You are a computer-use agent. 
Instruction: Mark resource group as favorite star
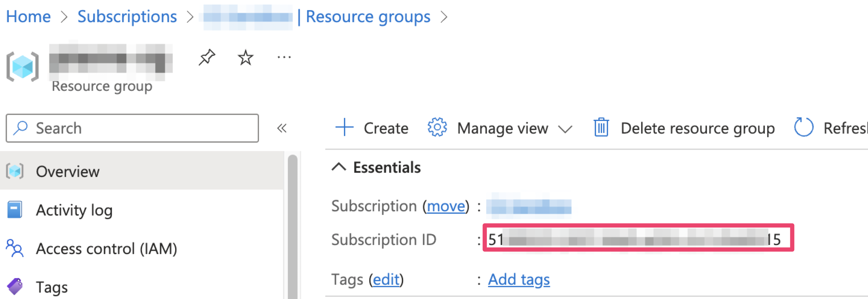[x=245, y=57]
